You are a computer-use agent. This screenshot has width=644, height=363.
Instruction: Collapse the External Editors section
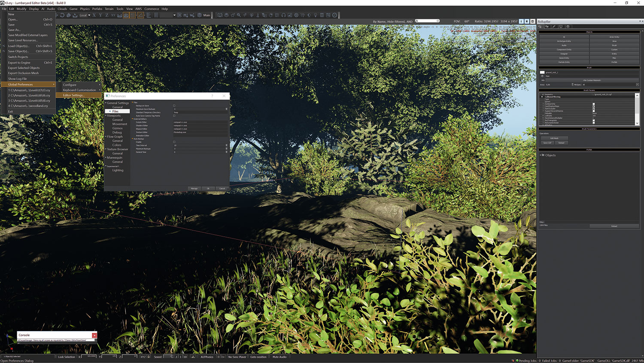point(132,119)
